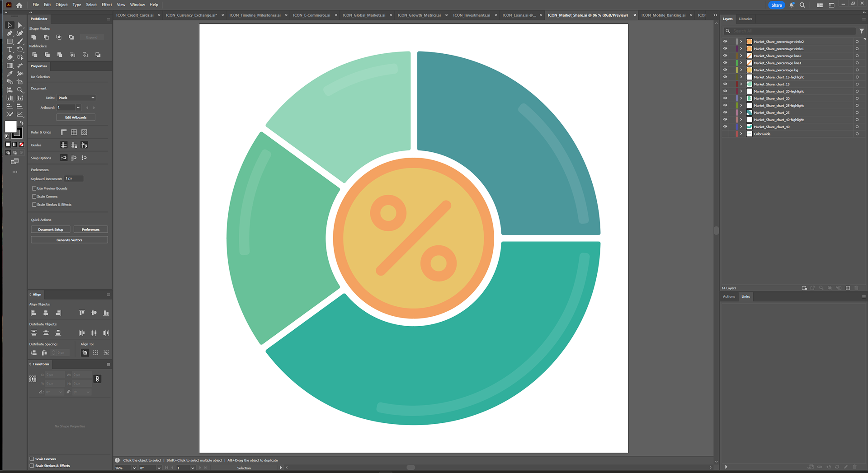Screen dimensions: 868x473
Task: Expand the Market_Share_chart_20 layer
Action: pyautogui.click(x=741, y=98)
